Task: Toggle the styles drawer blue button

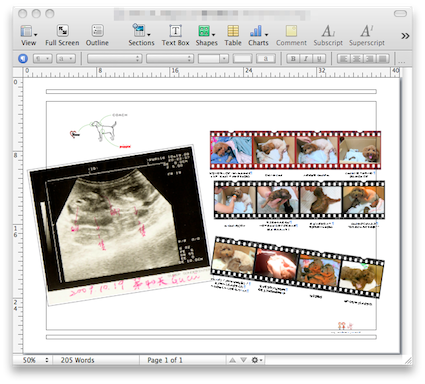Action: pyautogui.click(x=23, y=59)
